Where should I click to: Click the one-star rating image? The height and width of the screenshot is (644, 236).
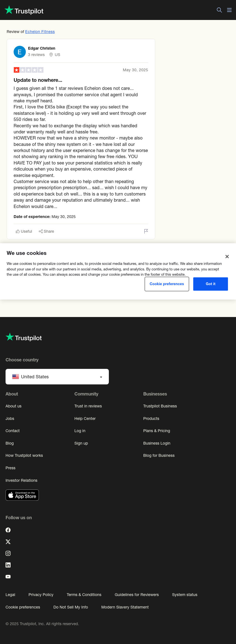29,70
